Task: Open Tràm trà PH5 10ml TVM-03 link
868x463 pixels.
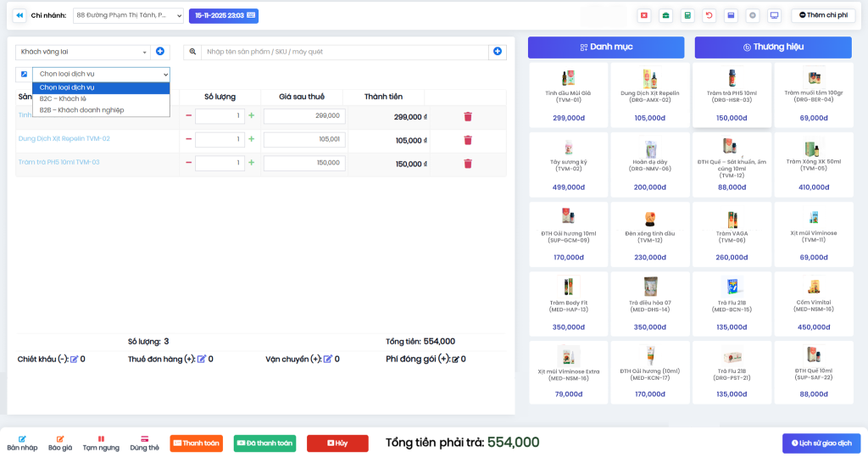Action: (x=58, y=162)
